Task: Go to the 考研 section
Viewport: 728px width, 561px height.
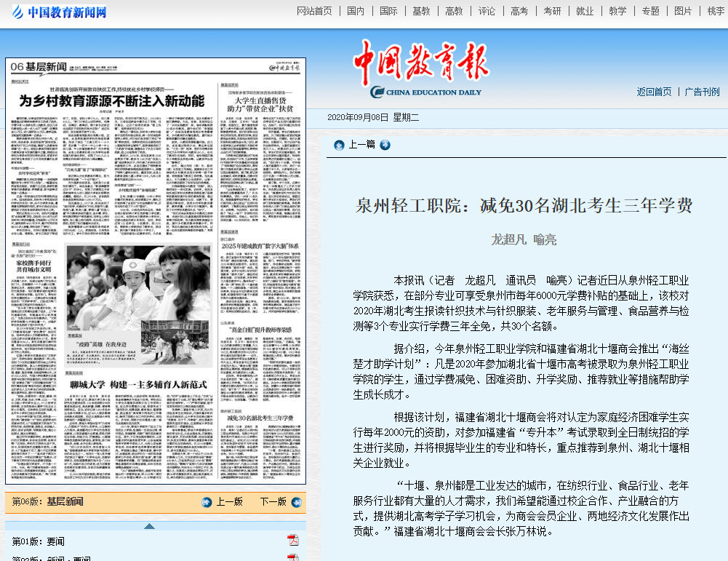Action: pos(552,11)
